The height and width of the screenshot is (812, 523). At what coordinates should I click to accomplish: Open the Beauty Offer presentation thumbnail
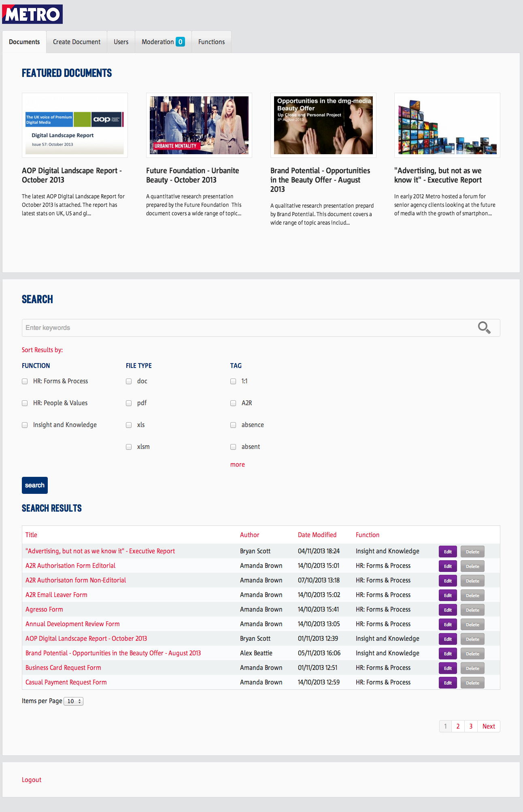click(323, 125)
